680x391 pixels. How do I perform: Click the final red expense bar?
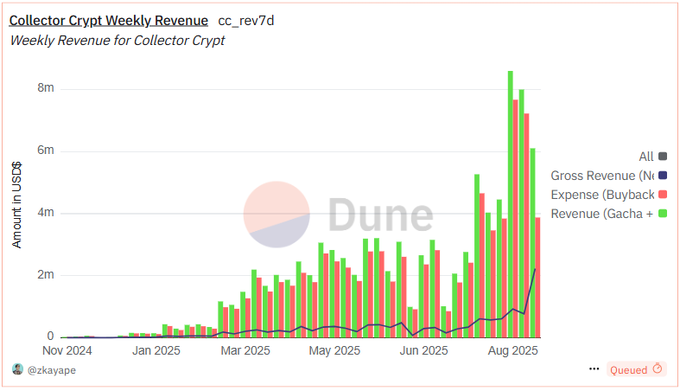pos(538,277)
